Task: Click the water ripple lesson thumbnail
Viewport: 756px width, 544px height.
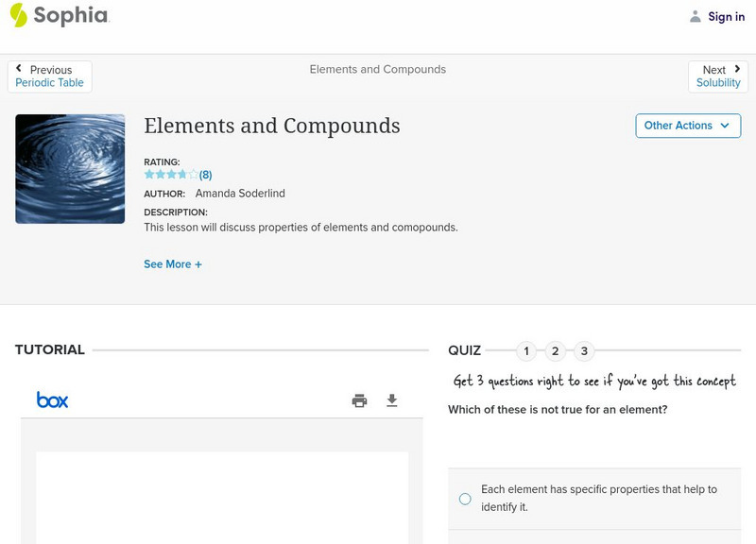Action: tap(70, 169)
